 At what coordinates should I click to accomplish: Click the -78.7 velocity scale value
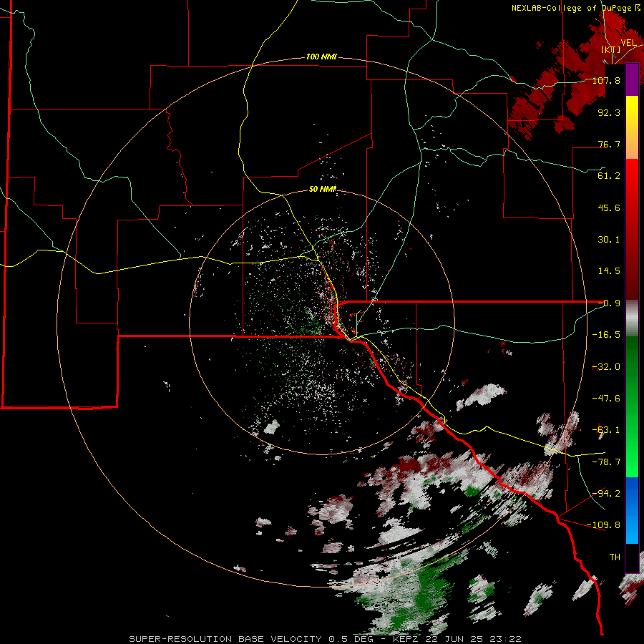(606, 462)
